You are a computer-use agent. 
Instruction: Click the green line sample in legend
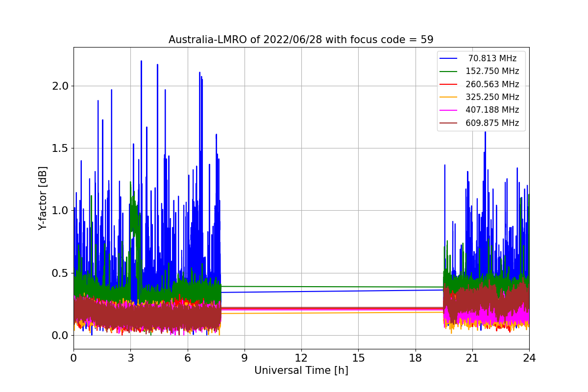pyautogui.click(x=449, y=72)
